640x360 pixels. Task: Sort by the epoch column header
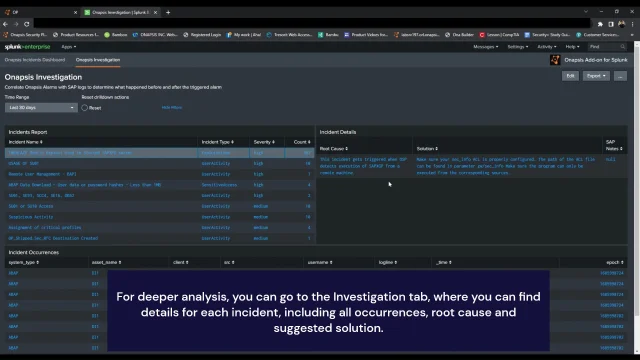[x=614, y=262]
